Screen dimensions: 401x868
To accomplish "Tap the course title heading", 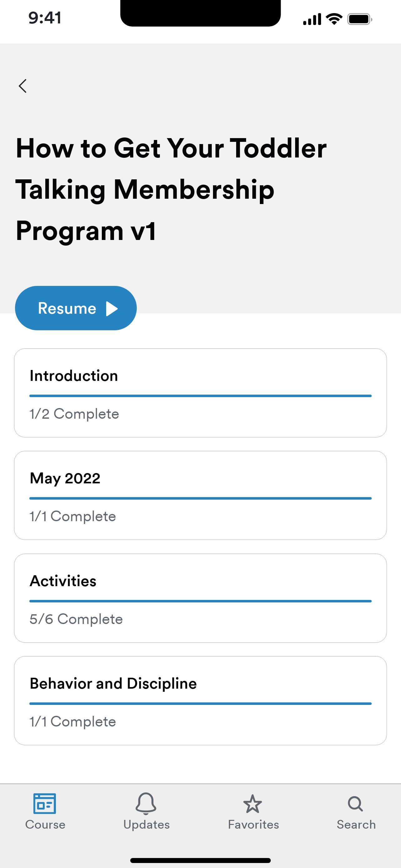I will pos(171,189).
